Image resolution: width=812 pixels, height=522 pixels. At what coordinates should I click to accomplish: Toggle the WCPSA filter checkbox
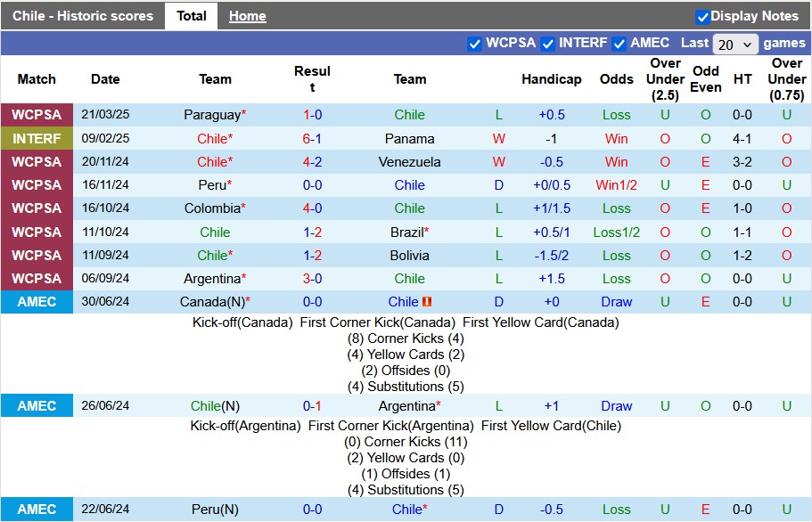474,44
